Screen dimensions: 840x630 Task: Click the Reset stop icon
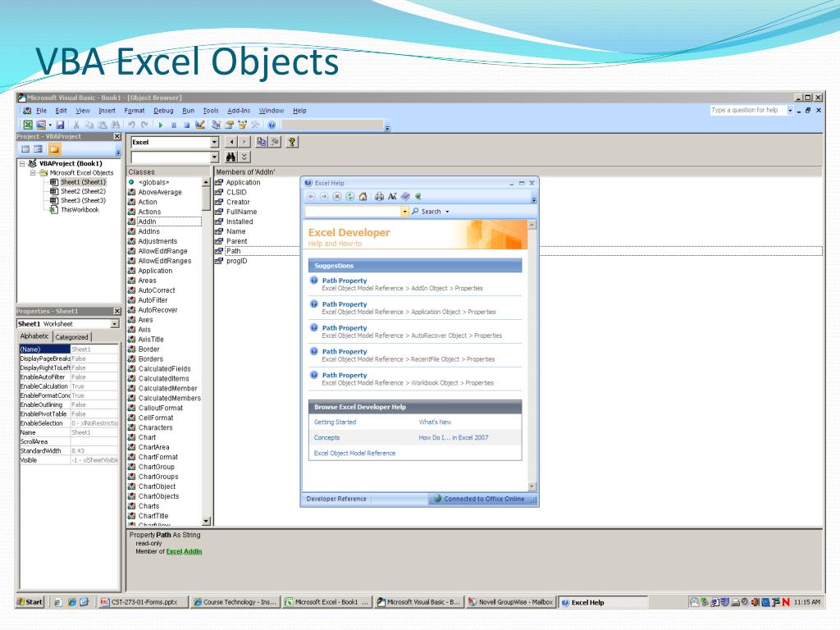click(186, 125)
